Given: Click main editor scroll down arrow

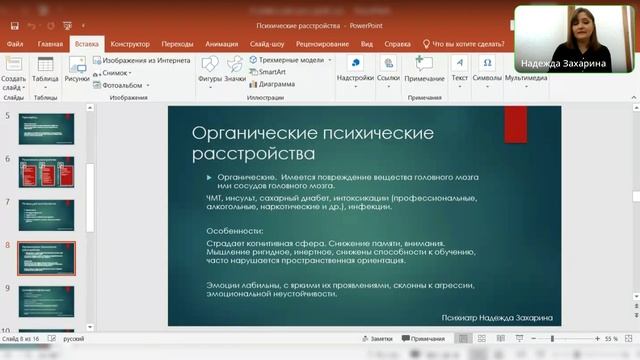Looking at the screenshot, I should coord(636,296).
